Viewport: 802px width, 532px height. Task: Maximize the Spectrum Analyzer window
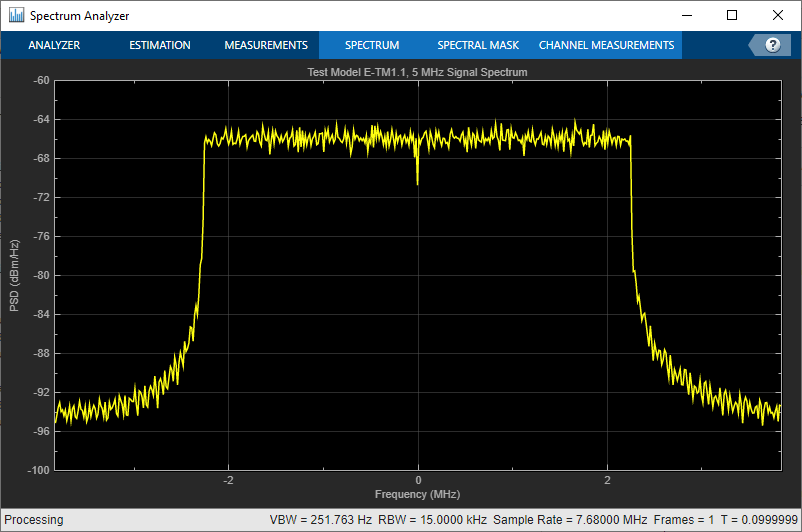click(732, 16)
